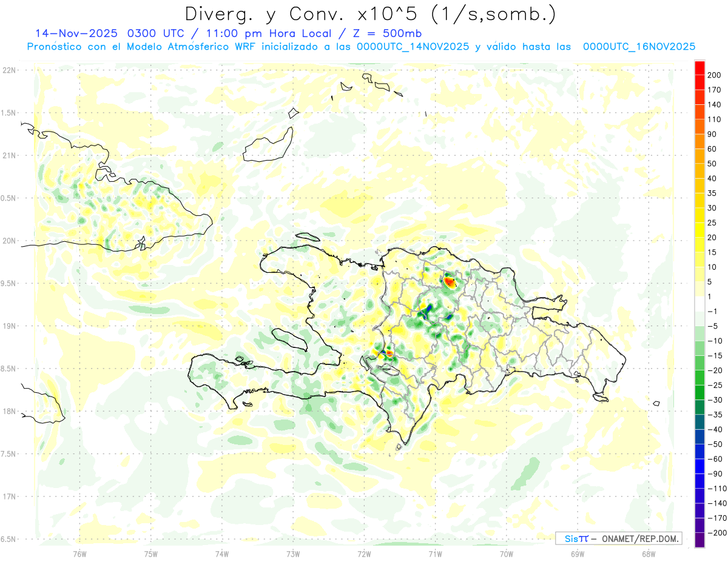Viewport: 728px width, 562px height.
Task: Click the "70W" longitude label
Action: tap(506, 554)
